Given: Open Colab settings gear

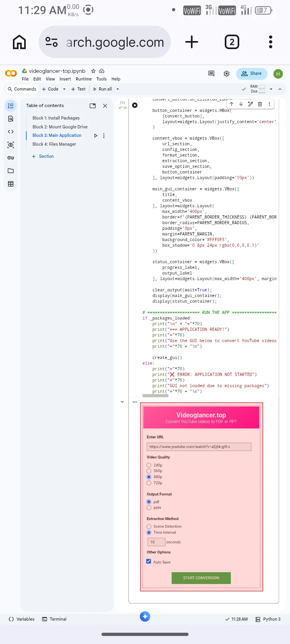Looking at the screenshot, I should pyautogui.click(x=227, y=73).
